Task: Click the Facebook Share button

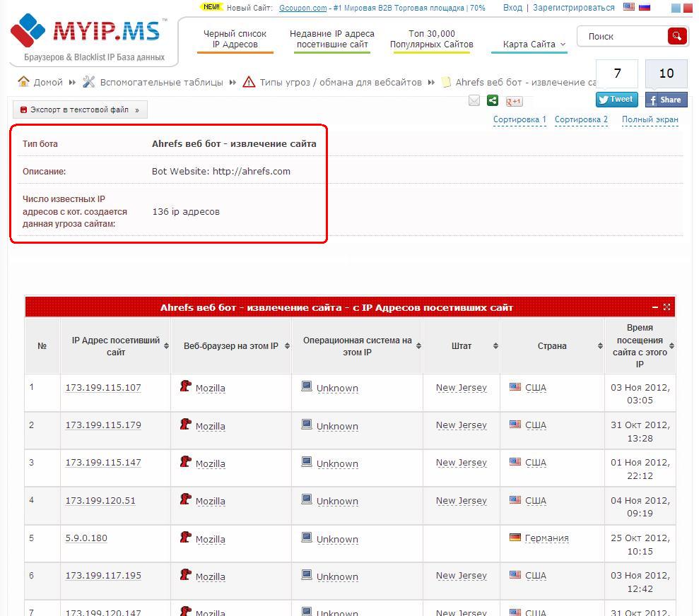Action: 666,100
